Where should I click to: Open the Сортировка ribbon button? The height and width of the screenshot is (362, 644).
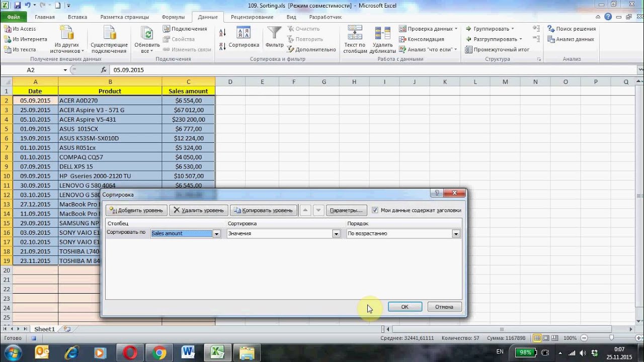244,38
